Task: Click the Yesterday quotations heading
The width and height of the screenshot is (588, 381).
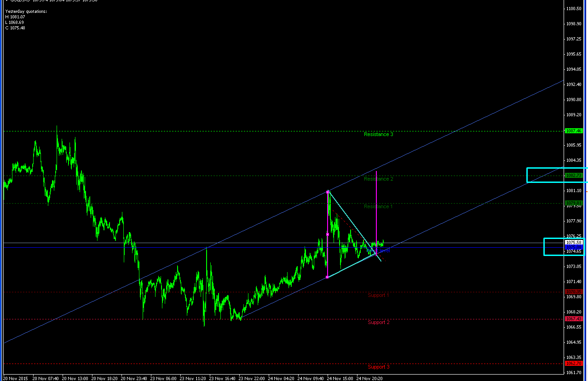Action: 26,11
